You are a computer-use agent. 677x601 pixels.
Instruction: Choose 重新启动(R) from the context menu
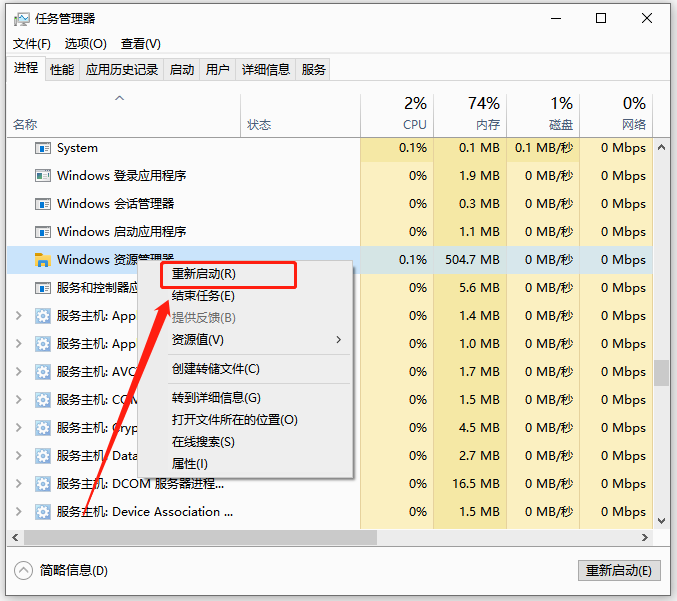click(x=205, y=273)
